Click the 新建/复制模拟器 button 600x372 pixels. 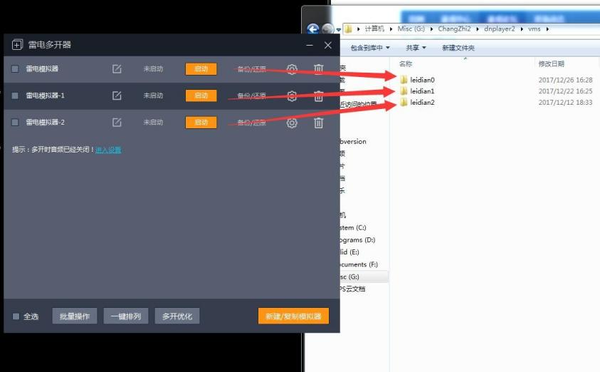click(x=293, y=316)
